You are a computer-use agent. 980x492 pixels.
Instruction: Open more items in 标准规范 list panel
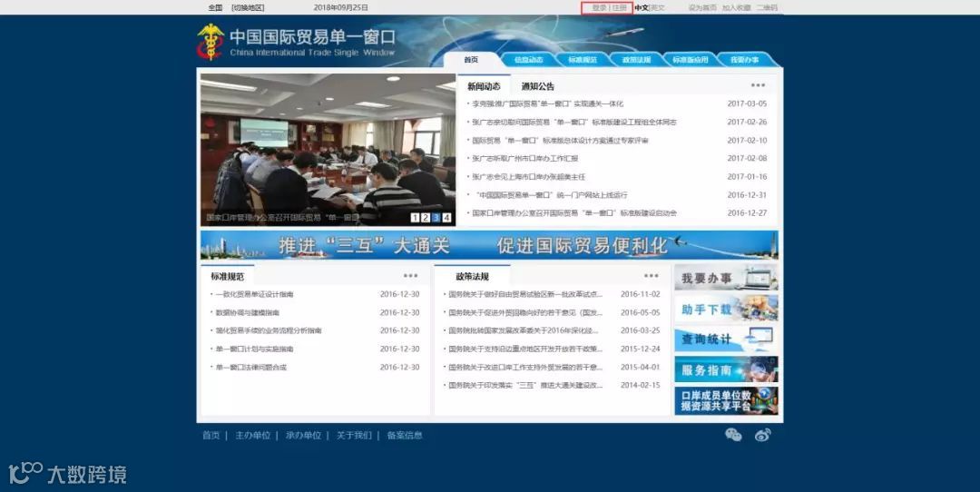pos(410,276)
